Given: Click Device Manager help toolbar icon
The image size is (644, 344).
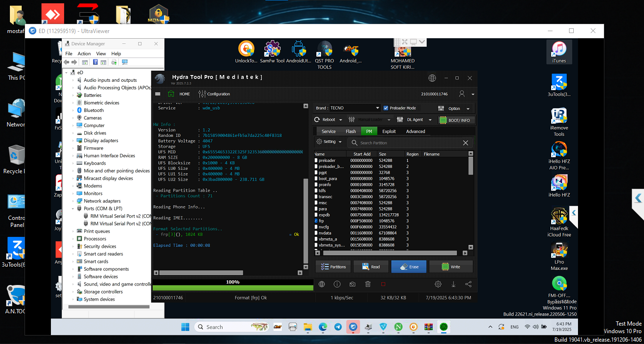Looking at the screenshot, I should tap(95, 62).
